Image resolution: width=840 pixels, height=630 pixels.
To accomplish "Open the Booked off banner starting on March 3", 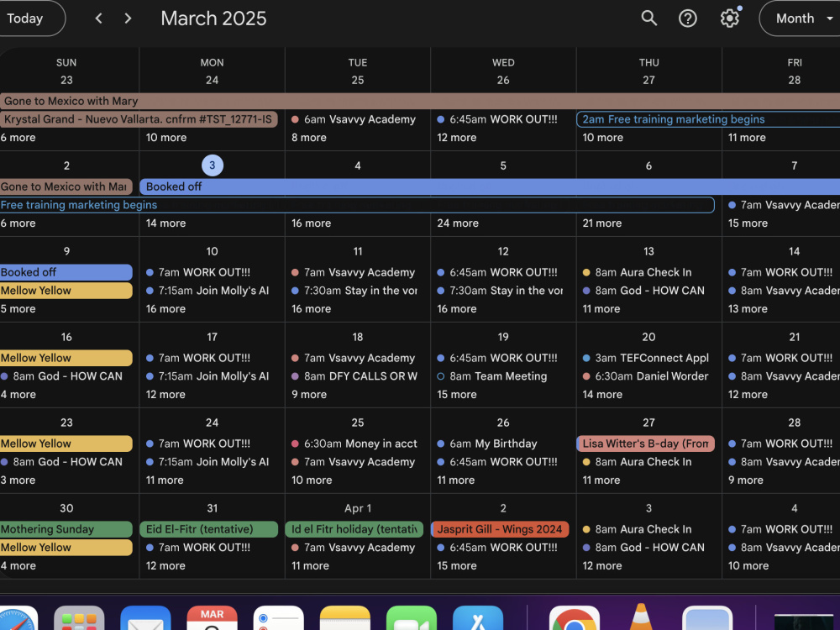I will tap(490, 187).
